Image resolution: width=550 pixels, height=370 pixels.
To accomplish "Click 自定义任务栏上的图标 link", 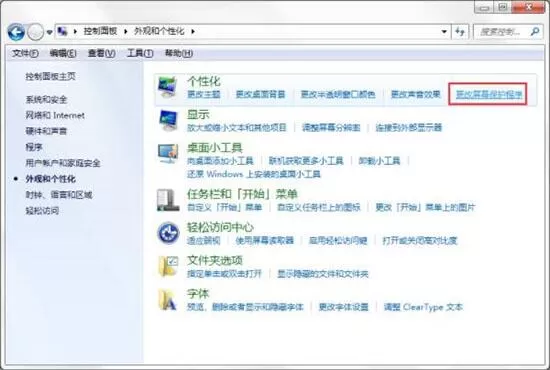I will [318, 207].
